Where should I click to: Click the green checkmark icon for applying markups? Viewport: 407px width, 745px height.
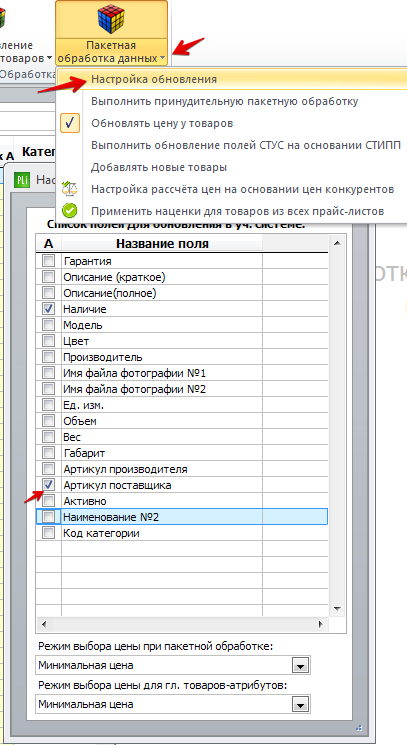[x=69, y=210]
